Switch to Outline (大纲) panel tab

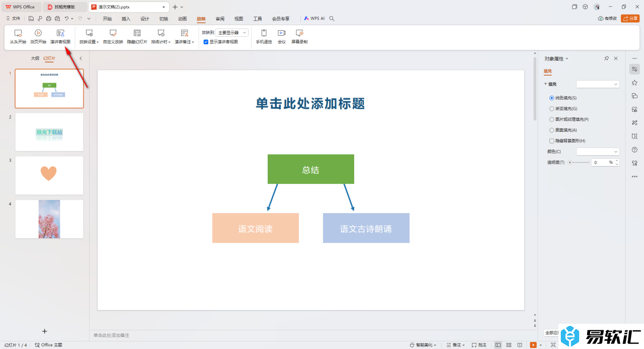pyautogui.click(x=35, y=58)
